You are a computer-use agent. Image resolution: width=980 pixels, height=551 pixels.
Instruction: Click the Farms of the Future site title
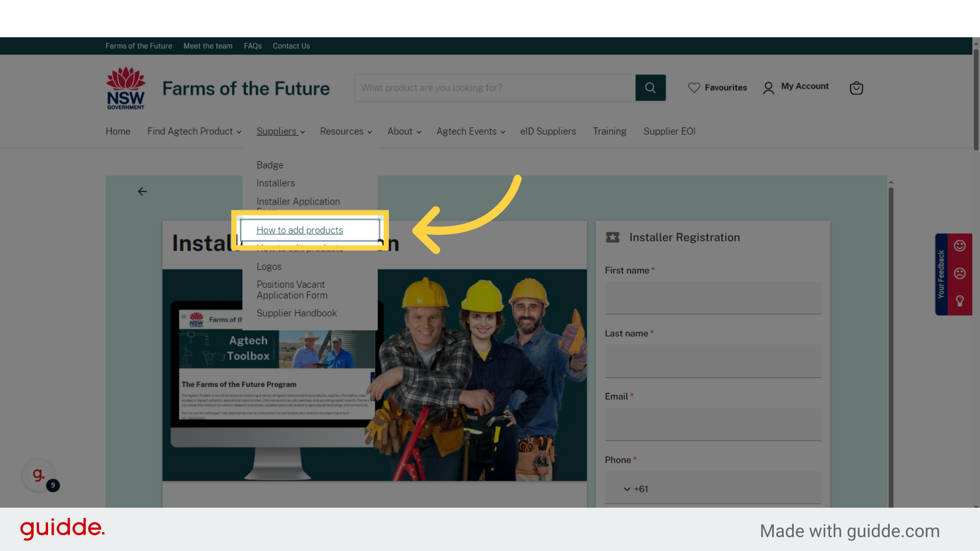pyautogui.click(x=246, y=88)
